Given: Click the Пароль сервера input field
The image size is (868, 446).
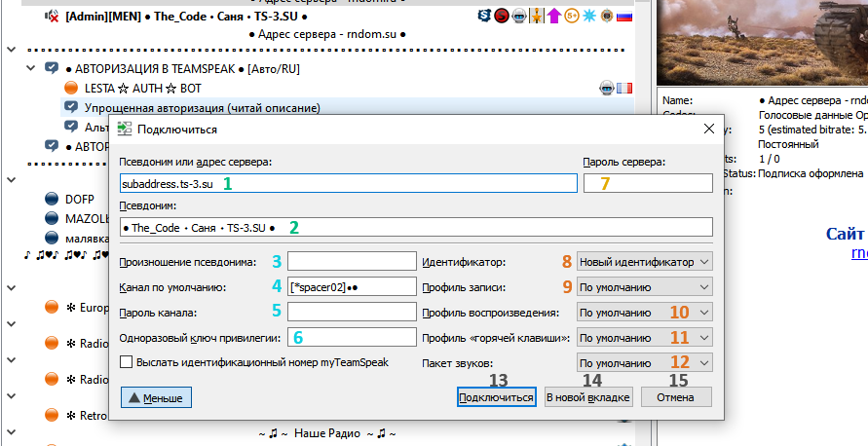Looking at the screenshot, I should coord(647,183).
